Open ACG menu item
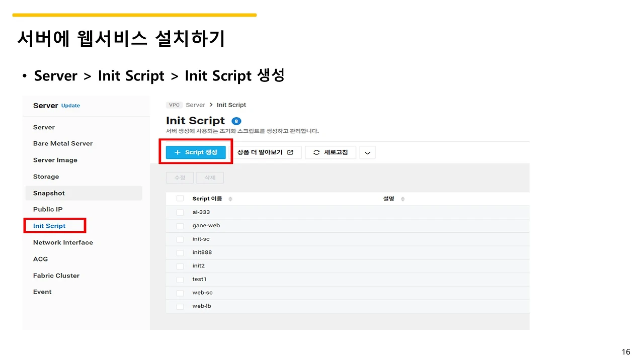Screen dimensions: 644x362 click(40, 259)
